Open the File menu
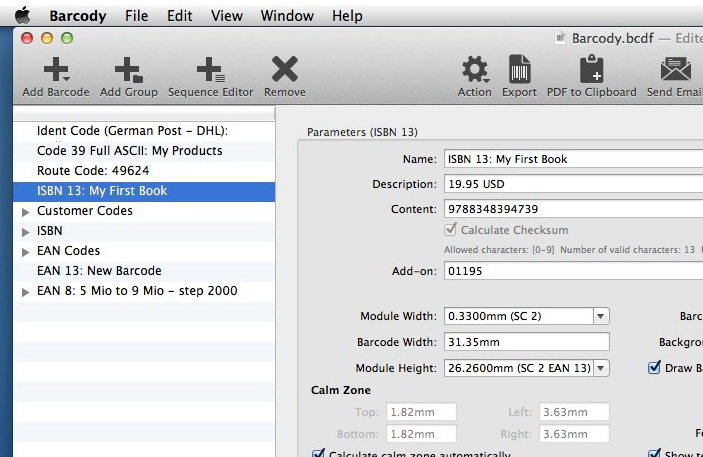This screenshot has height=457, width=703. pos(137,16)
